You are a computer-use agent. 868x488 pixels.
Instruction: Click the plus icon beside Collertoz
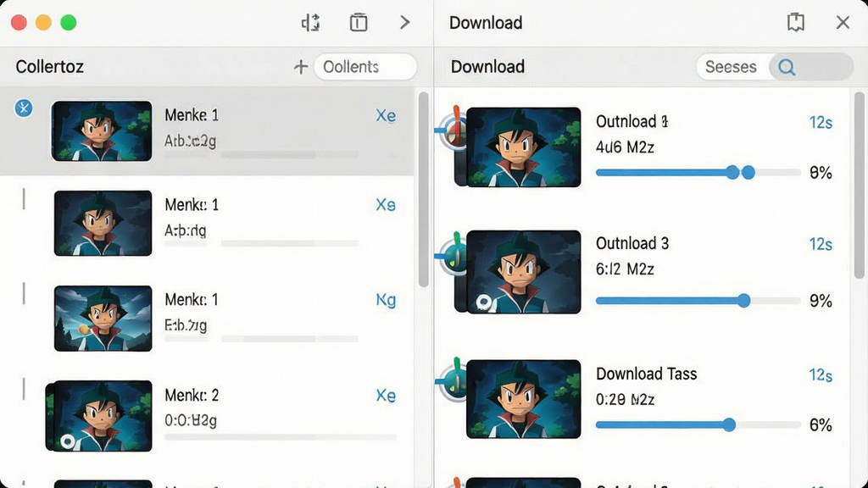click(x=301, y=67)
